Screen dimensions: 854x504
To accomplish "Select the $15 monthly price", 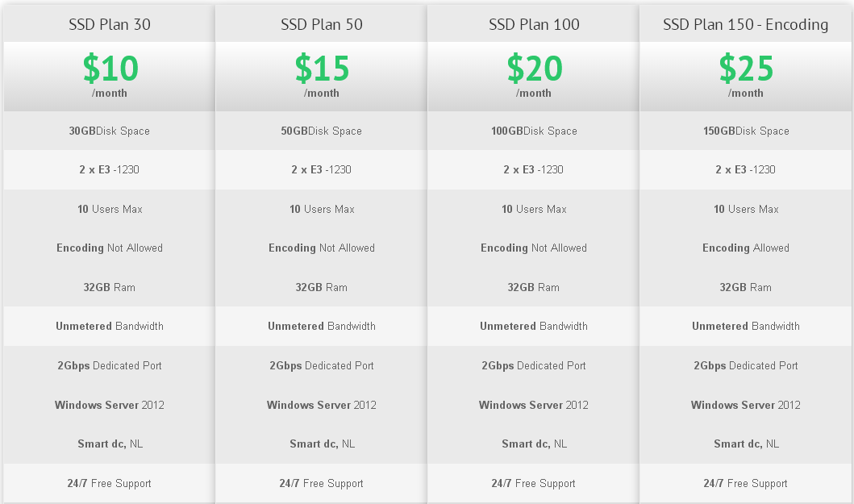I will click(322, 69).
